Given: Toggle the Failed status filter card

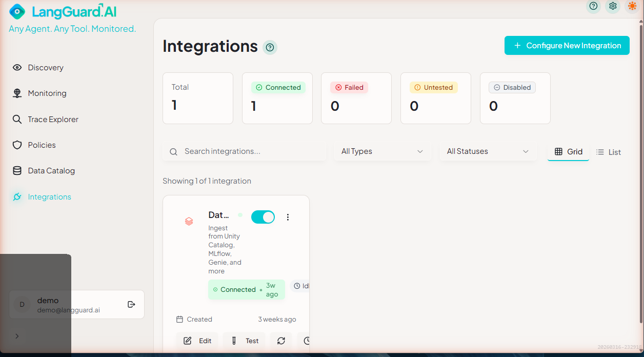Looking at the screenshot, I should coord(356,98).
